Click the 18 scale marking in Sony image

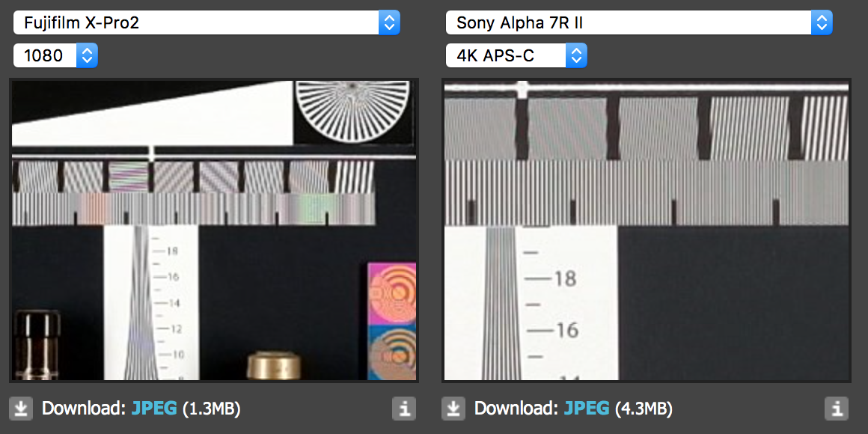click(565, 278)
